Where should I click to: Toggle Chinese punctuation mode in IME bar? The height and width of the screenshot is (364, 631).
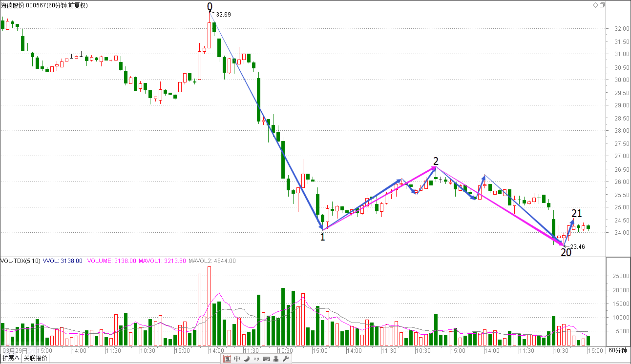(256, 360)
